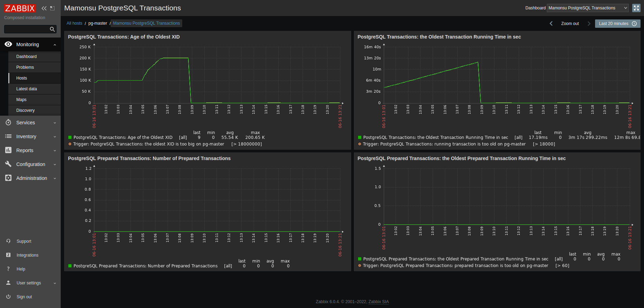Click the Services clock icon
Viewport: 644px width, 308px height.
[x=8, y=123]
